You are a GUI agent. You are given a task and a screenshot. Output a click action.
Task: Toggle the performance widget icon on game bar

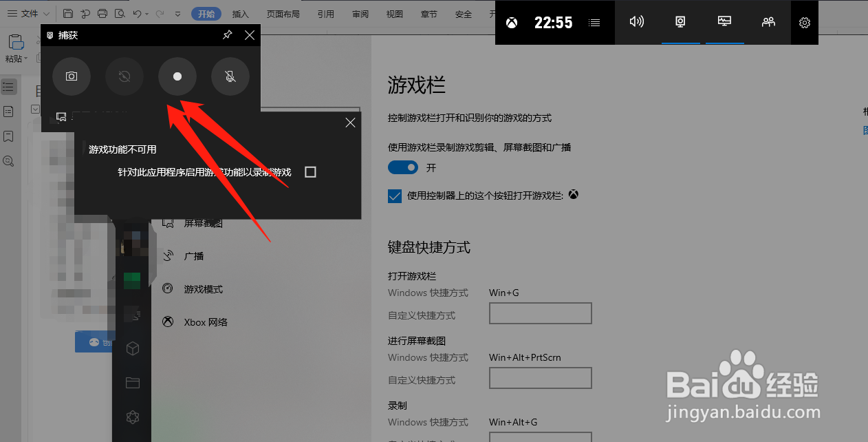pos(724,22)
